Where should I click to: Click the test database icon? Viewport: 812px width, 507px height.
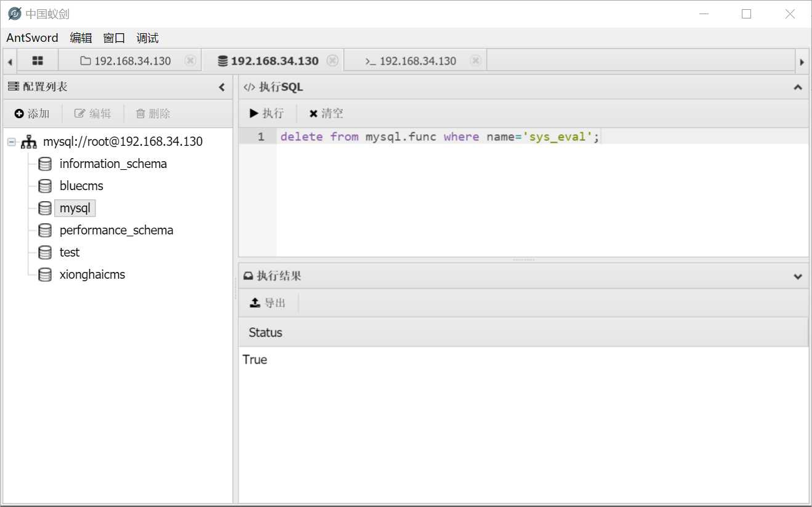point(45,252)
